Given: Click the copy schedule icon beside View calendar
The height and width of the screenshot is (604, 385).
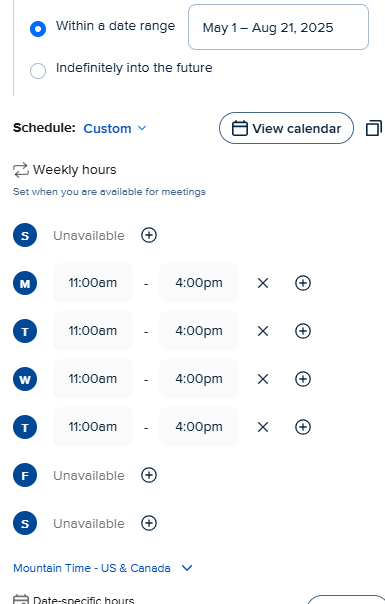Looking at the screenshot, I should tap(373, 128).
